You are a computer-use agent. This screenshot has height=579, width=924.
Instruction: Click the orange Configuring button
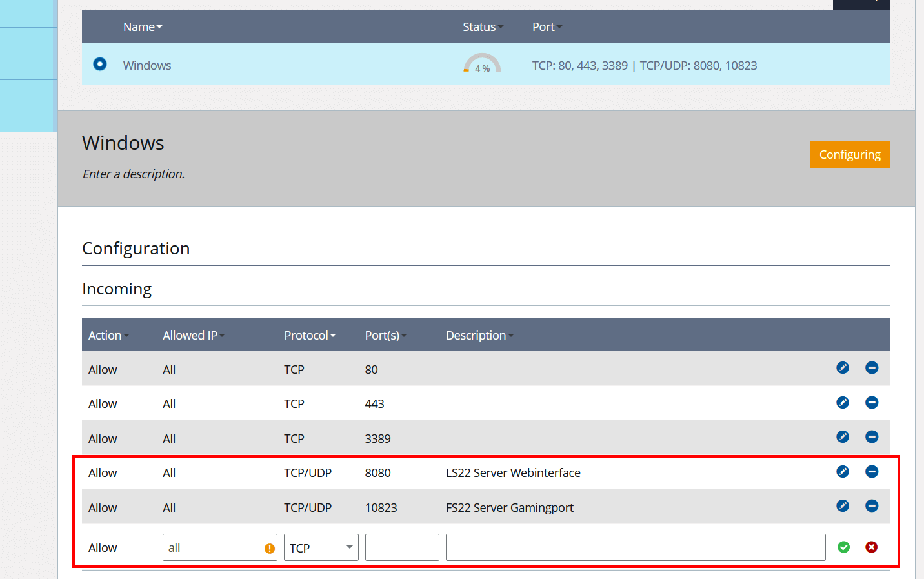click(850, 154)
